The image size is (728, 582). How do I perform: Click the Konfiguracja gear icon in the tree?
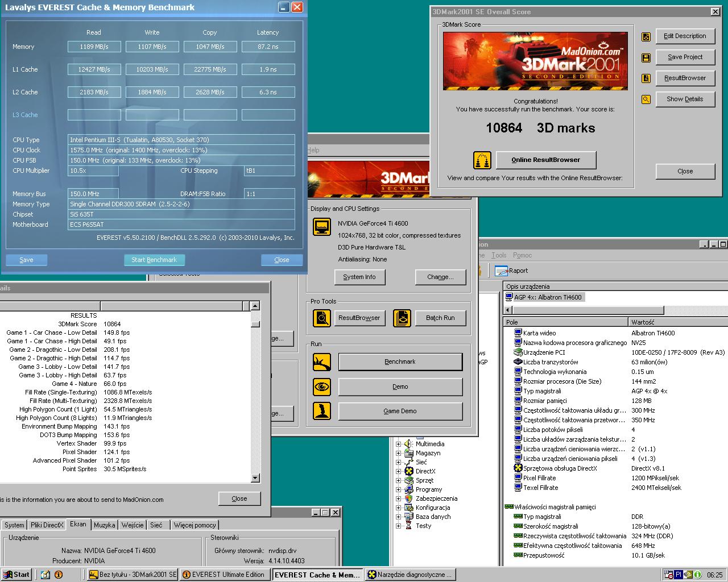408,508
